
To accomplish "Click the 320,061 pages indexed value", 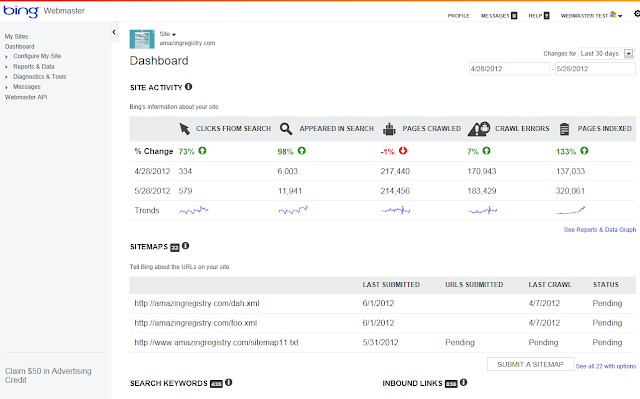I will click(570, 191).
